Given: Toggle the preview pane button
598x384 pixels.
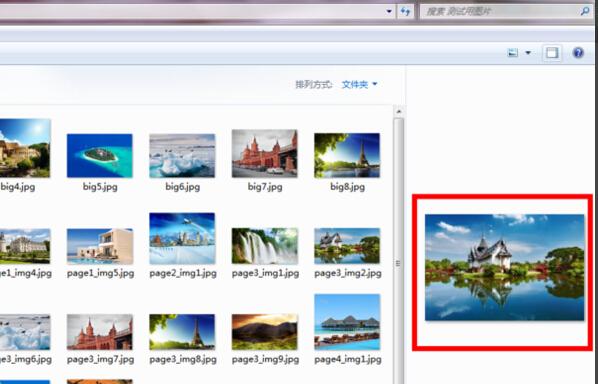Looking at the screenshot, I should tap(552, 53).
